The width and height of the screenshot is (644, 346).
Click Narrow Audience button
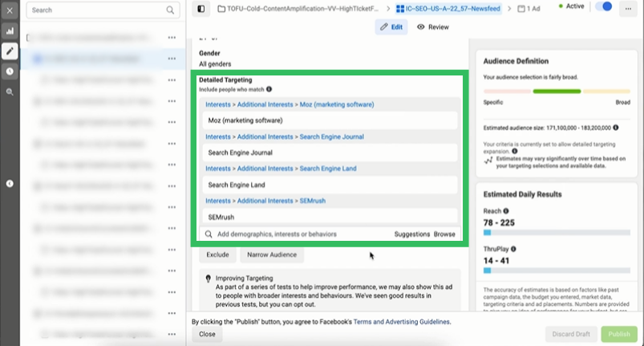point(272,254)
